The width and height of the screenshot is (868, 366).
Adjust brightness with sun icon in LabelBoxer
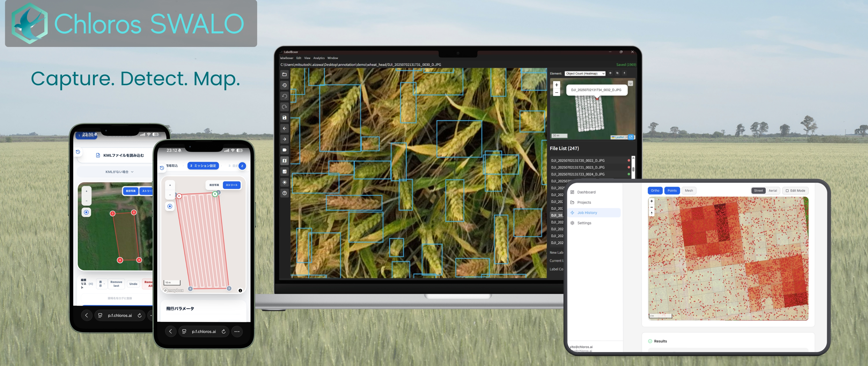click(284, 182)
